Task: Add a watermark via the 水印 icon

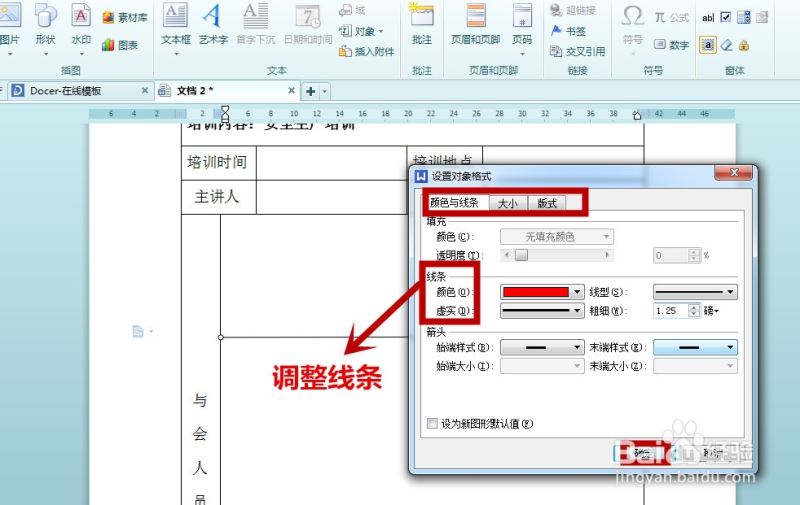Action: (81, 15)
